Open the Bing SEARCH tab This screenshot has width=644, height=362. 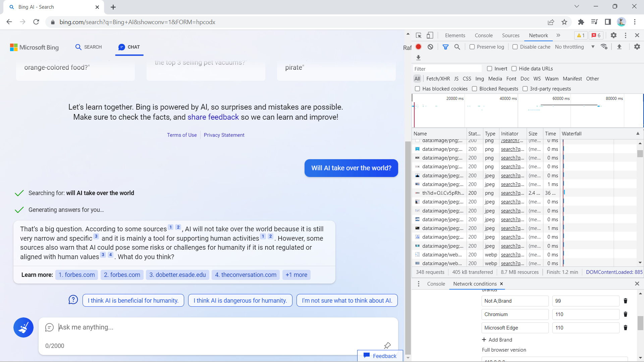[89, 47]
